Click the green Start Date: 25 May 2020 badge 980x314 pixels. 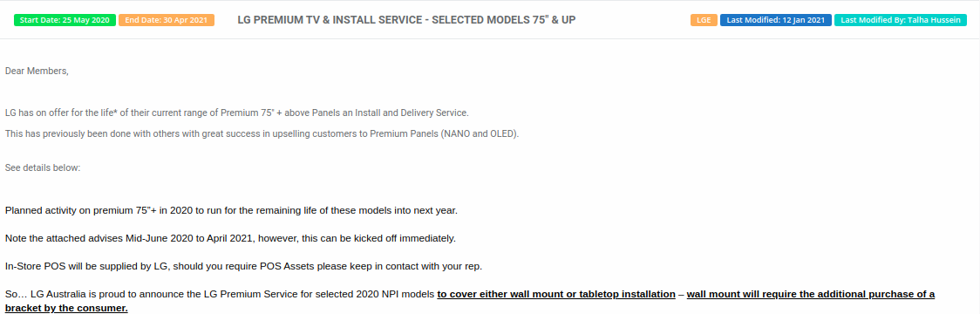(65, 20)
